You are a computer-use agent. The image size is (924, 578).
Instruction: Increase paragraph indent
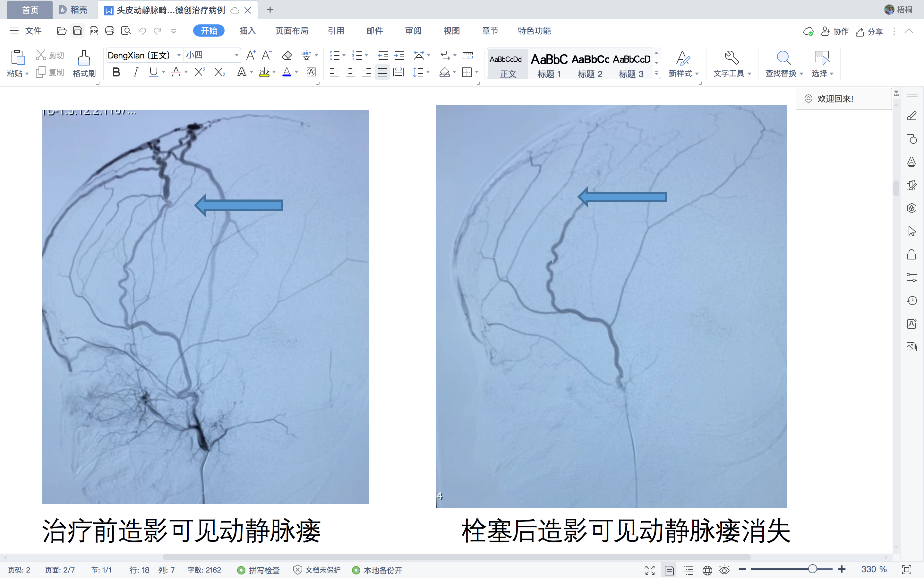coord(399,56)
